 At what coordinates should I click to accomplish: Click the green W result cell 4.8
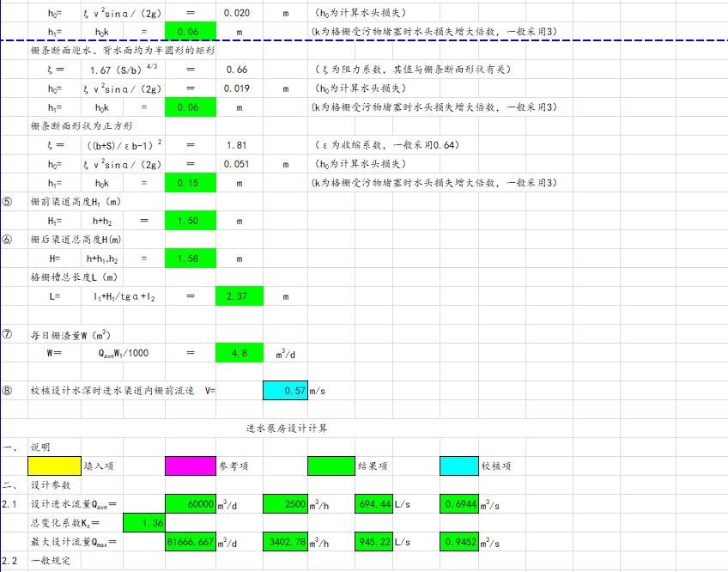click(x=240, y=353)
